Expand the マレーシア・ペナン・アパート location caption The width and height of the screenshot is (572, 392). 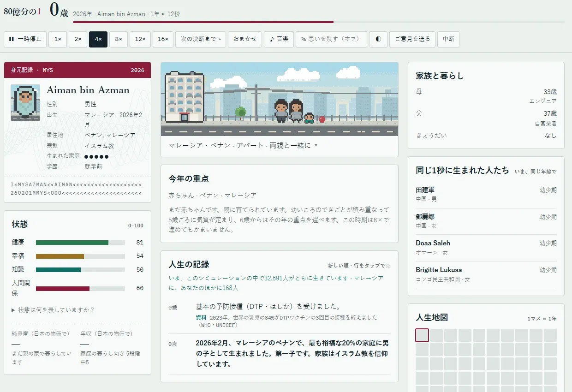pyautogui.click(x=243, y=145)
